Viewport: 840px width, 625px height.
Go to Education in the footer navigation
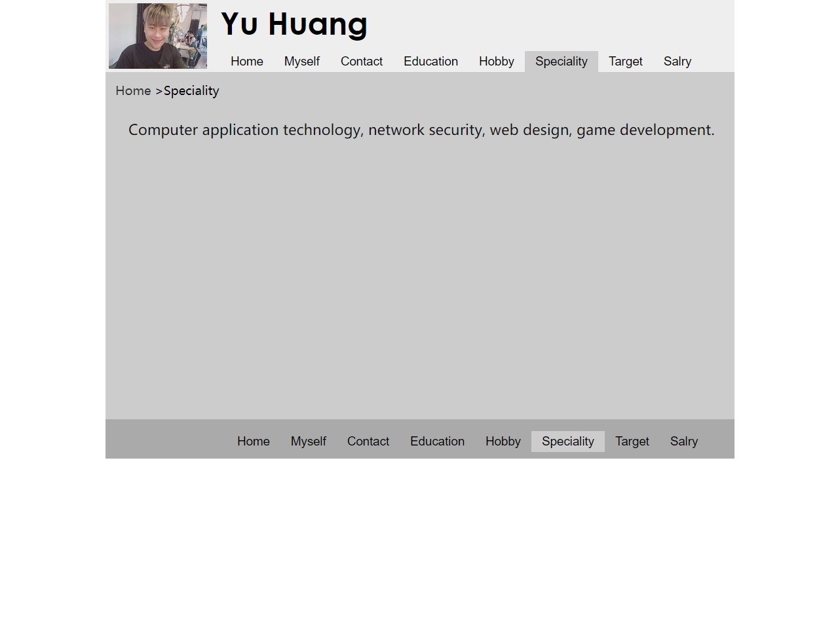pos(438,442)
